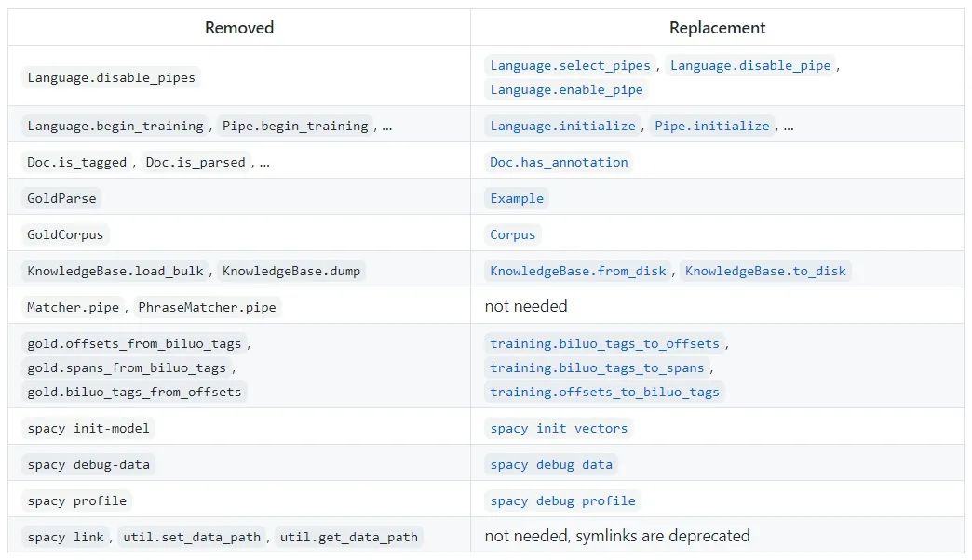The width and height of the screenshot is (972, 560).
Task: Open the spacy debug profile link
Action: point(562,500)
